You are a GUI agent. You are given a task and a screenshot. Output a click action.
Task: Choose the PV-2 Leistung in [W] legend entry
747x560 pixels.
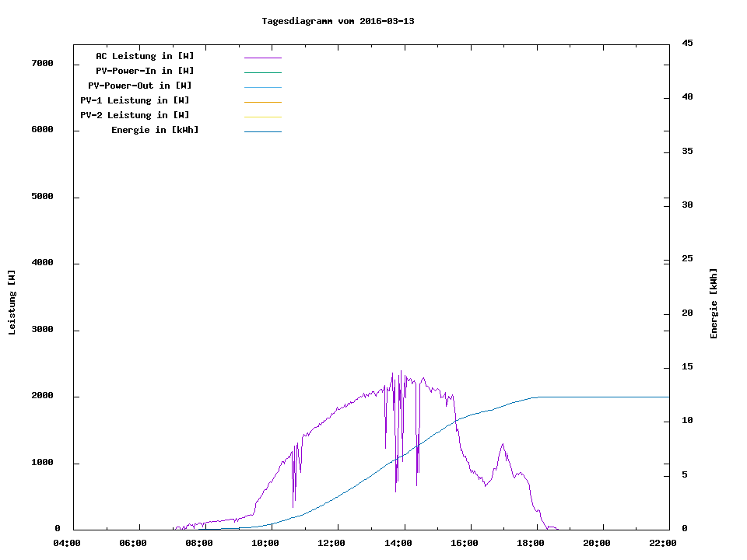(135, 115)
